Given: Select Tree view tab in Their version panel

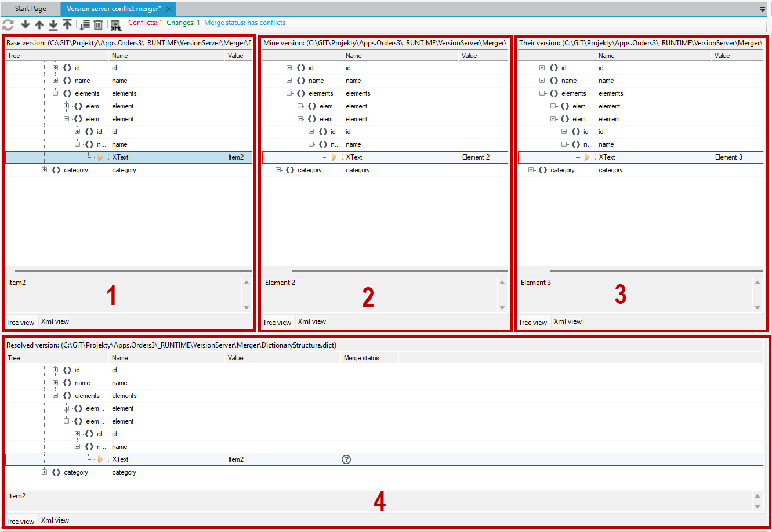Looking at the screenshot, I should [x=533, y=322].
